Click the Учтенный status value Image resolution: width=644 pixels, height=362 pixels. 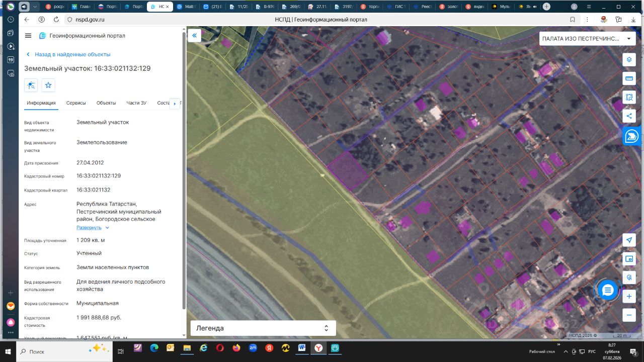click(x=89, y=253)
